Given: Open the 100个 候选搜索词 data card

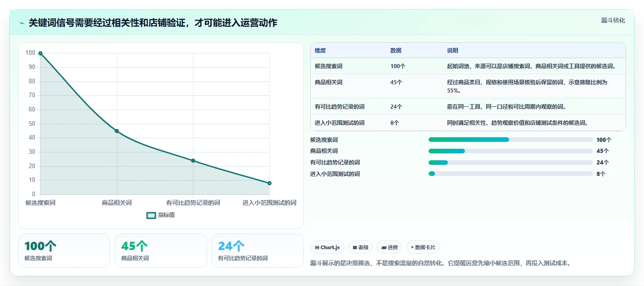Looking at the screenshot, I should click(64, 251).
